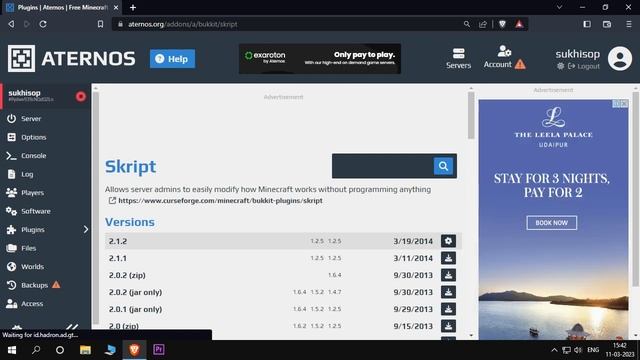Click the plugin search text field
The height and width of the screenshot is (360, 640).
click(x=382, y=166)
